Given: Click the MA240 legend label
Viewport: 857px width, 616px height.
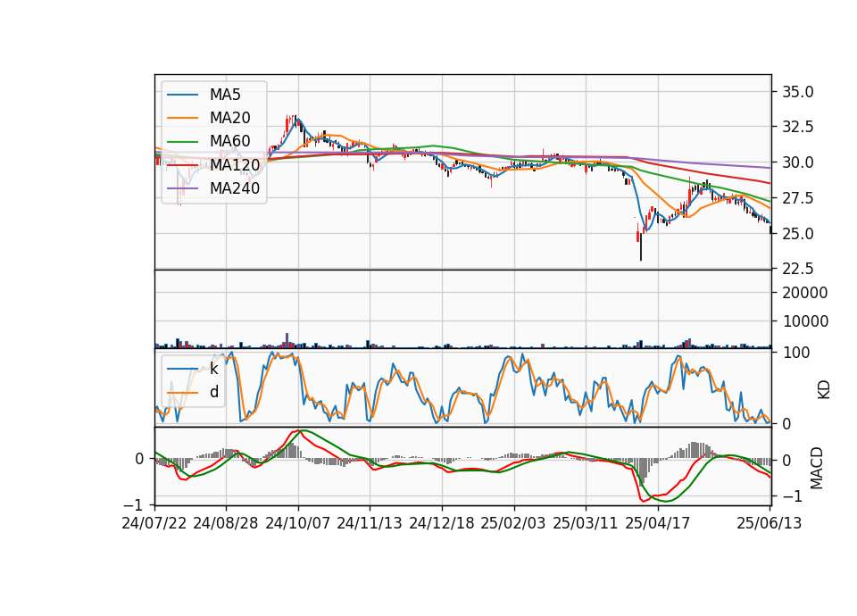Looking at the screenshot, I should click(x=235, y=188).
